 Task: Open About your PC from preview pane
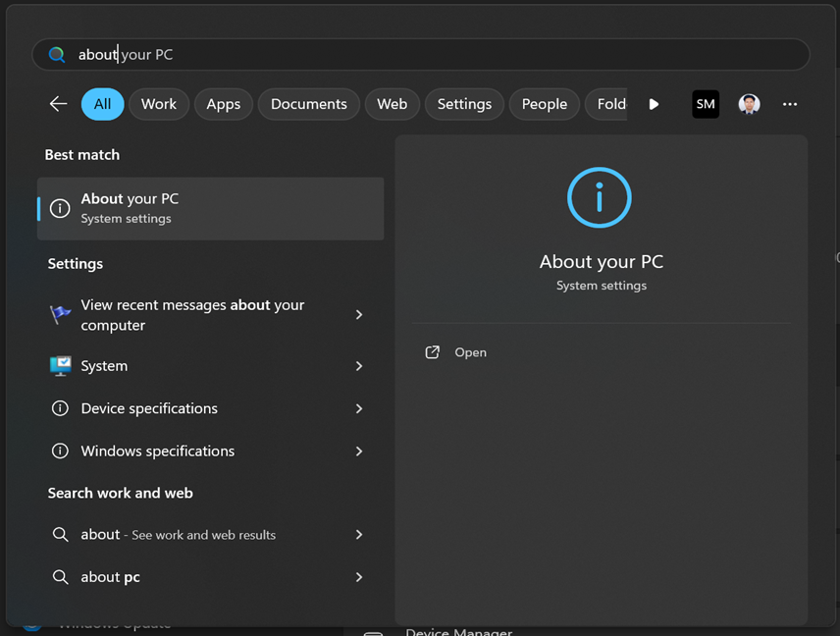click(470, 352)
